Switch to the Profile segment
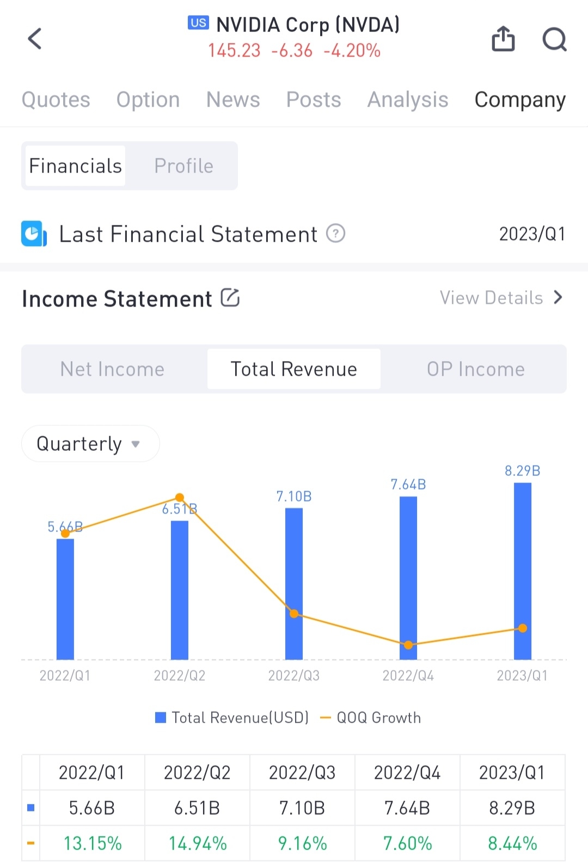This screenshot has width=588, height=868. click(183, 166)
